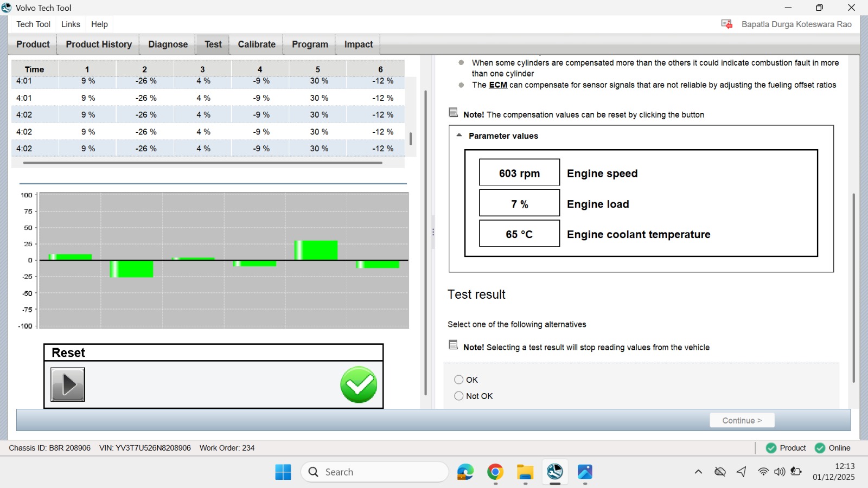The height and width of the screenshot is (488, 868).
Task: Collapse the Parameter values section
Action: coord(459,136)
